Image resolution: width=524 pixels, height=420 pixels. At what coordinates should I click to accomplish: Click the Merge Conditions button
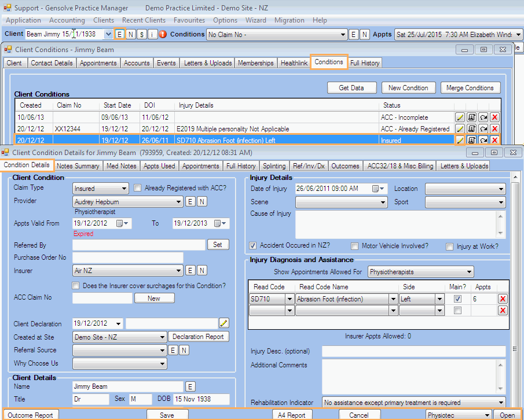470,88
